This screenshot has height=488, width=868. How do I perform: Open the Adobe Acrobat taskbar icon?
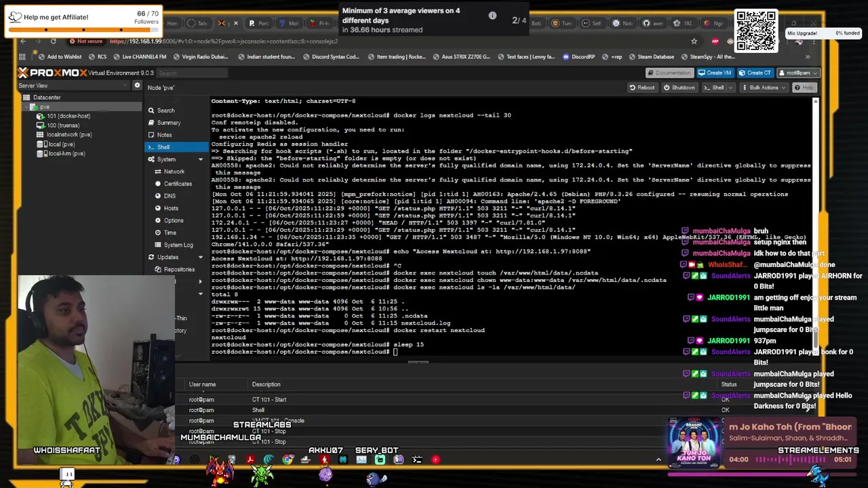(250, 460)
